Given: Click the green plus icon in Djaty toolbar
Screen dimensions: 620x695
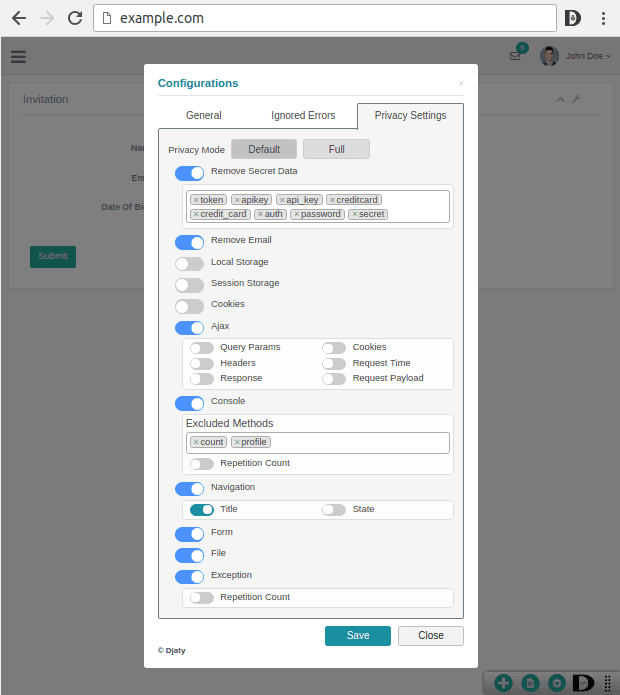Looking at the screenshot, I should click(503, 683).
